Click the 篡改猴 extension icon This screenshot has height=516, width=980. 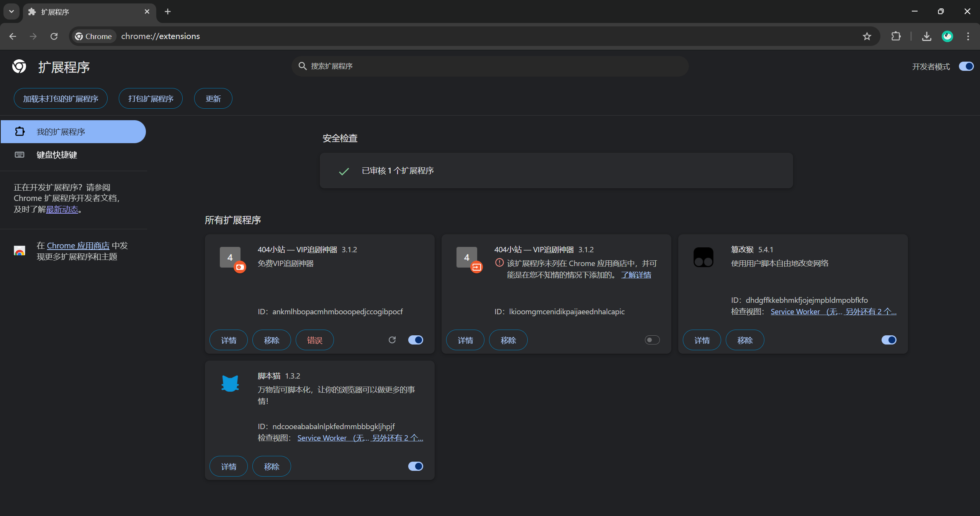coord(703,257)
